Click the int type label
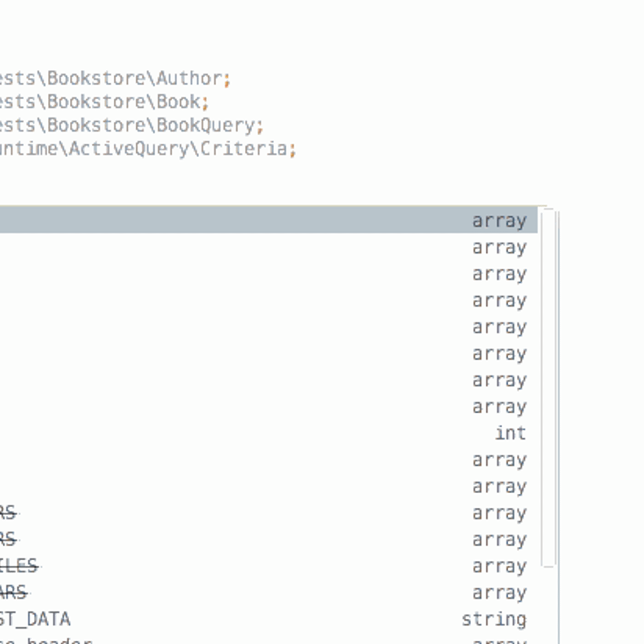 point(510,433)
